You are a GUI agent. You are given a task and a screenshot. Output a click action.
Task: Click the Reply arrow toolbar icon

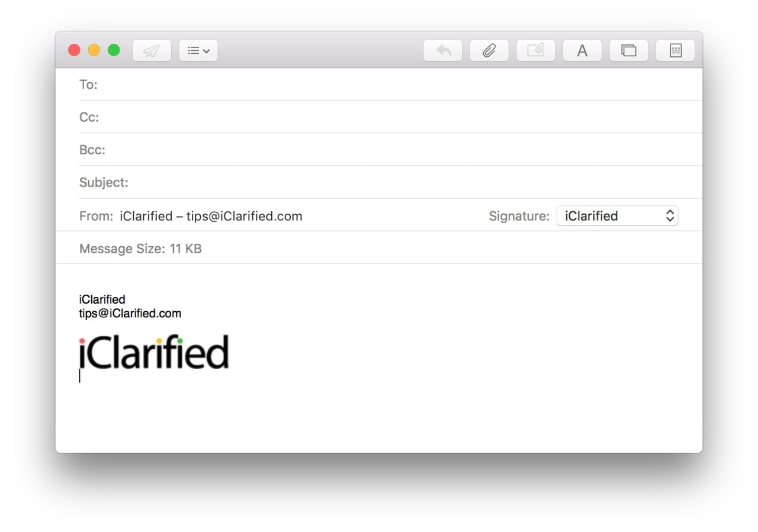(443, 51)
